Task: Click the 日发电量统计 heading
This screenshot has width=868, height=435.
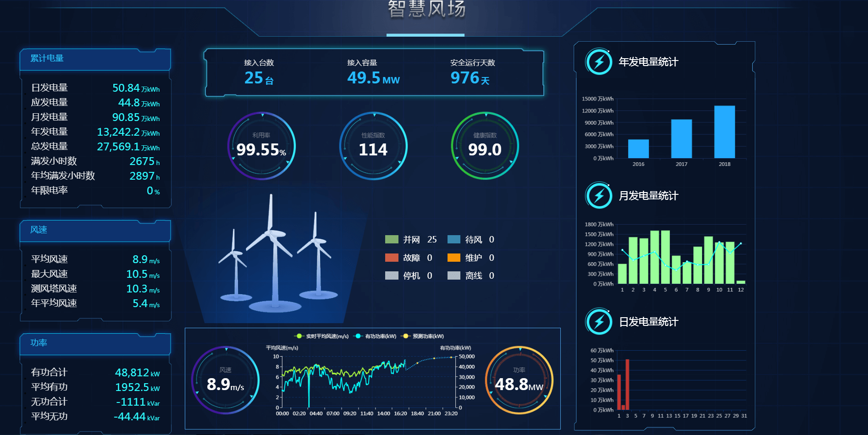Action: coord(648,322)
